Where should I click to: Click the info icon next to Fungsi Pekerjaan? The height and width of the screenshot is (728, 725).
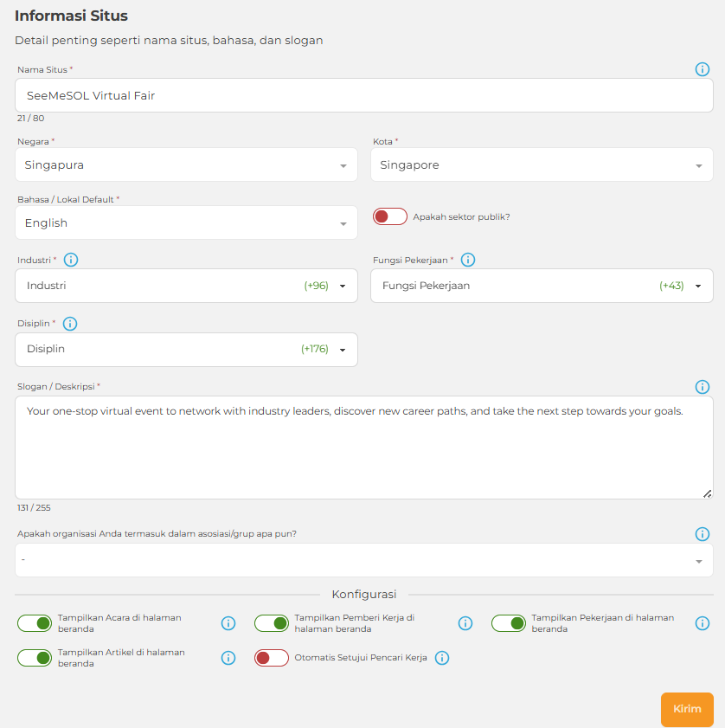pyautogui.click(x=468, y=260)
